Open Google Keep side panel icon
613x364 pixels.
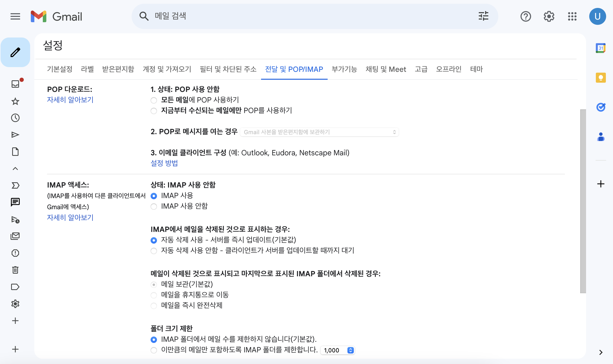[601, 78]
